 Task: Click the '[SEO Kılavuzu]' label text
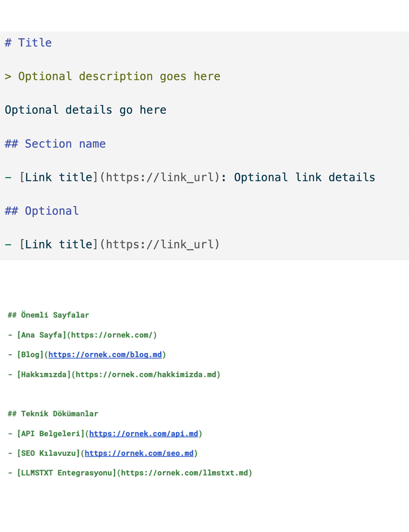pos(48,453)
